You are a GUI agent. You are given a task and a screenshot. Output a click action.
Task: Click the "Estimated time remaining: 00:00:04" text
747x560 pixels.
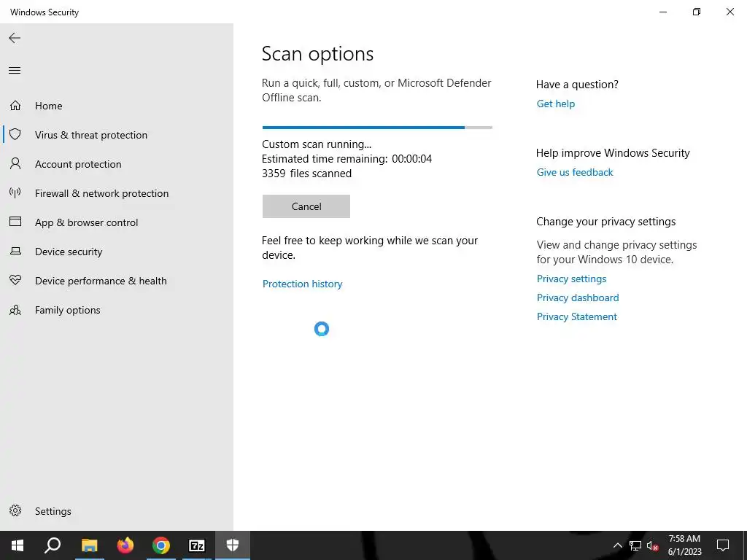pyautogui.click(x=347, y=158)
